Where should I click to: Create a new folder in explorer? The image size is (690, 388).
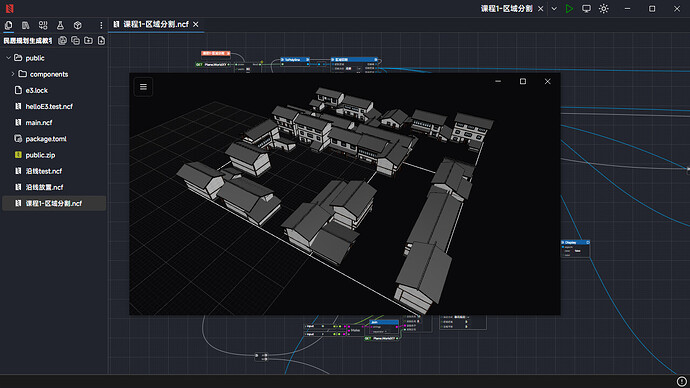pos(88,40)
